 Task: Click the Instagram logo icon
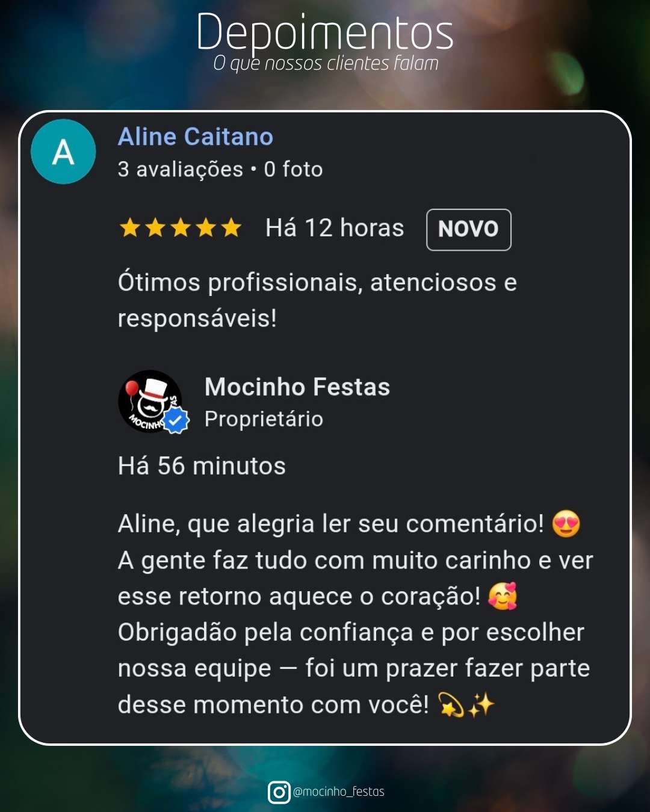click(279, 792)
